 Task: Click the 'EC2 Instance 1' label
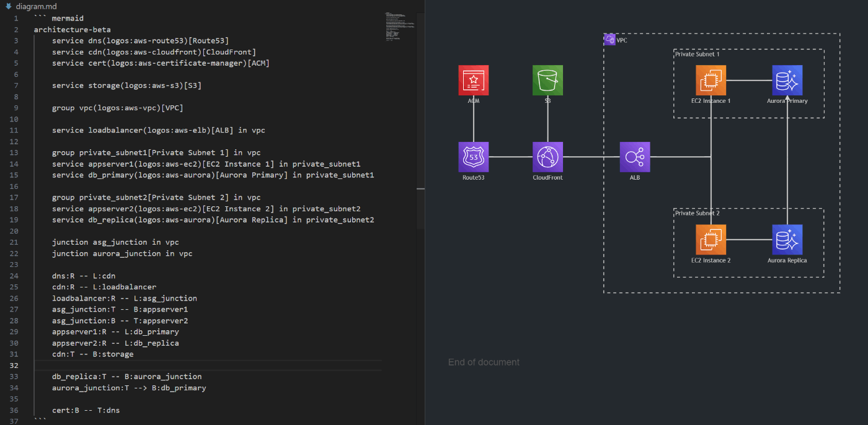[711, 101]
